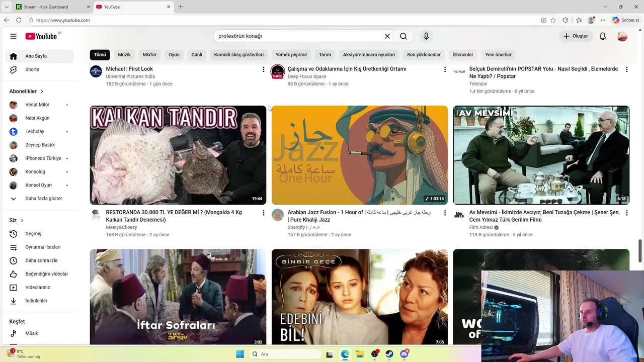Open Steam from the taskbar
The width and height of the screenshot is (644, 362).
(x=389, y=354)
